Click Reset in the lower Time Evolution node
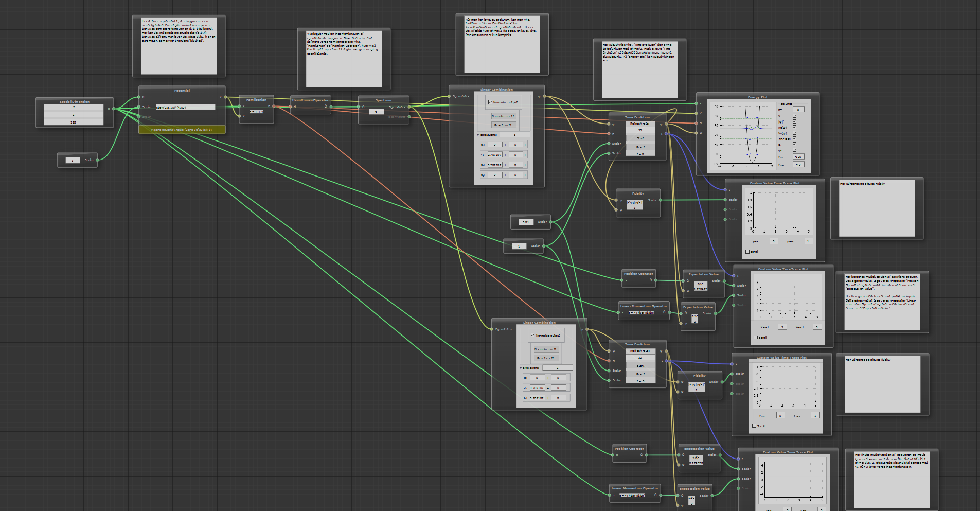Screen dimensions: 980x511 click(640, 374)
